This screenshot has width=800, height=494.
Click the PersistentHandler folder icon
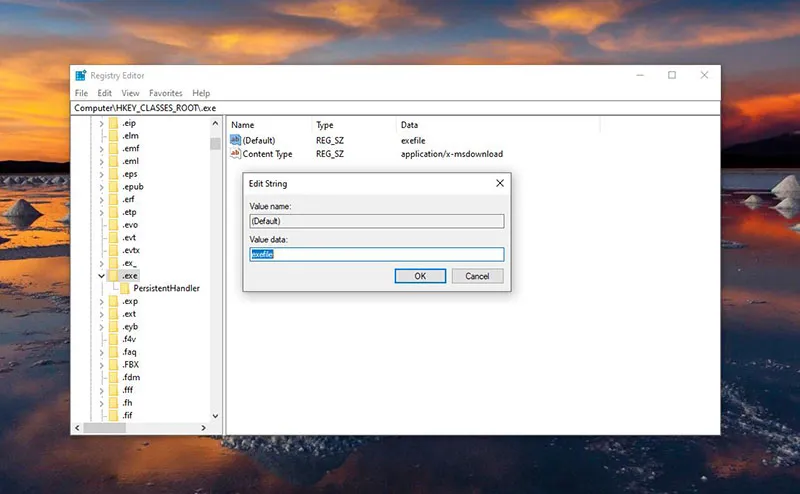coord(125,288)
